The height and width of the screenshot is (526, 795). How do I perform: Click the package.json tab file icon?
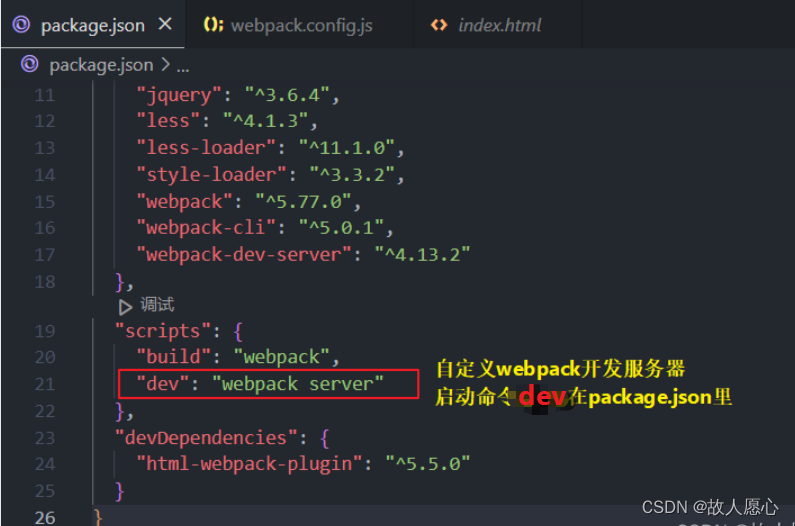(21, 24)
